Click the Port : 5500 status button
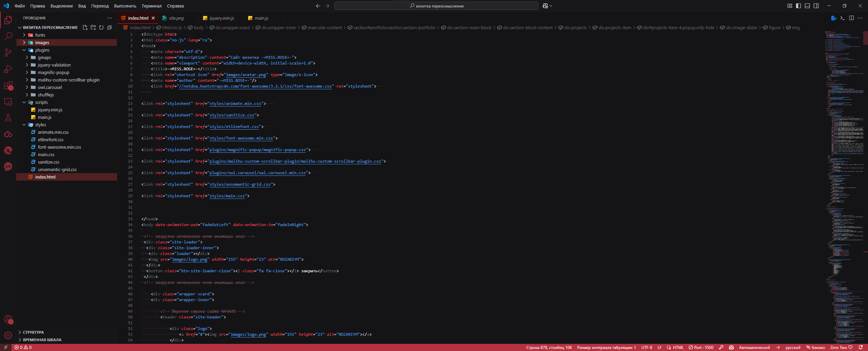 (701, 348)
